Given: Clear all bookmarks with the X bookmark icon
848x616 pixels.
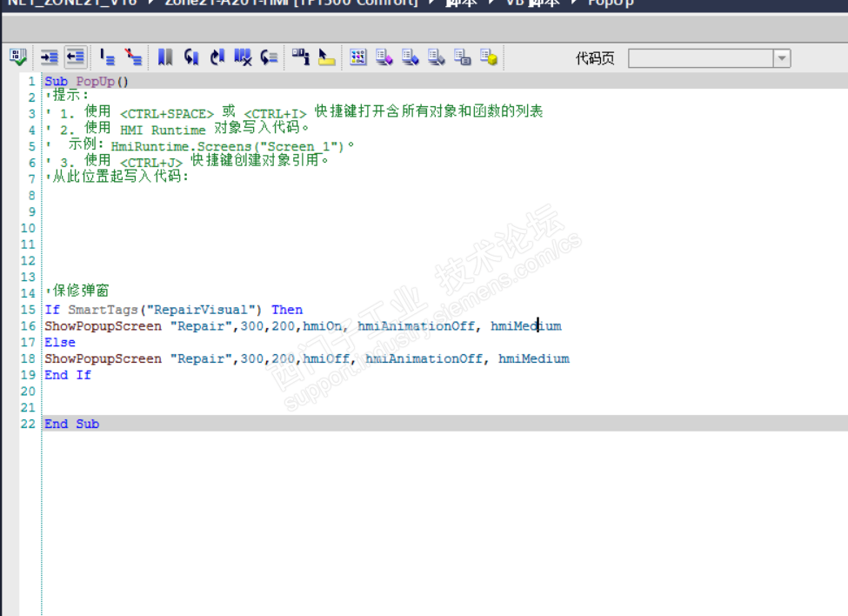Looking at the screenshot, I should tap(243, 57).
